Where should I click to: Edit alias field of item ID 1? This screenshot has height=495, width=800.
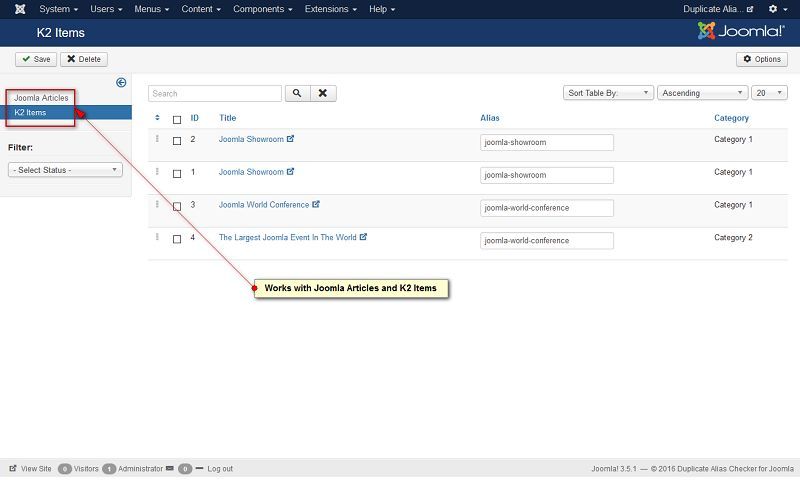546,175
